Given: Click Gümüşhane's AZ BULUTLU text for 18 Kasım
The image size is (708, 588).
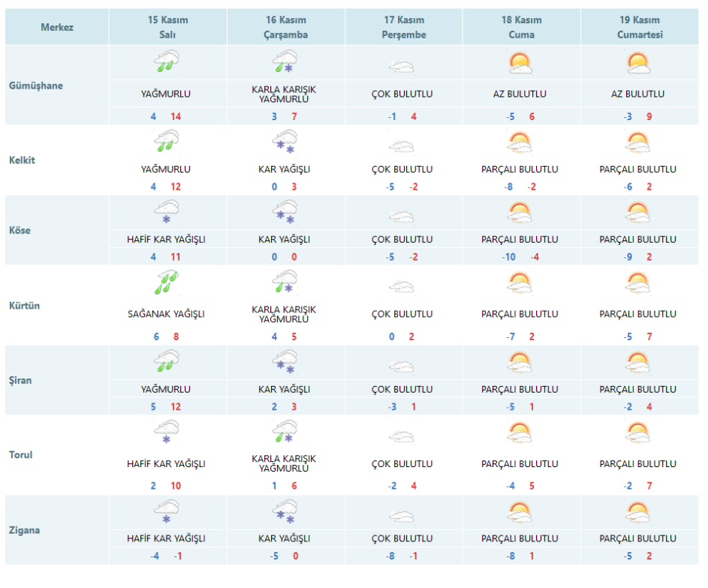Looking at the screenshot, I should pos(520,95).
